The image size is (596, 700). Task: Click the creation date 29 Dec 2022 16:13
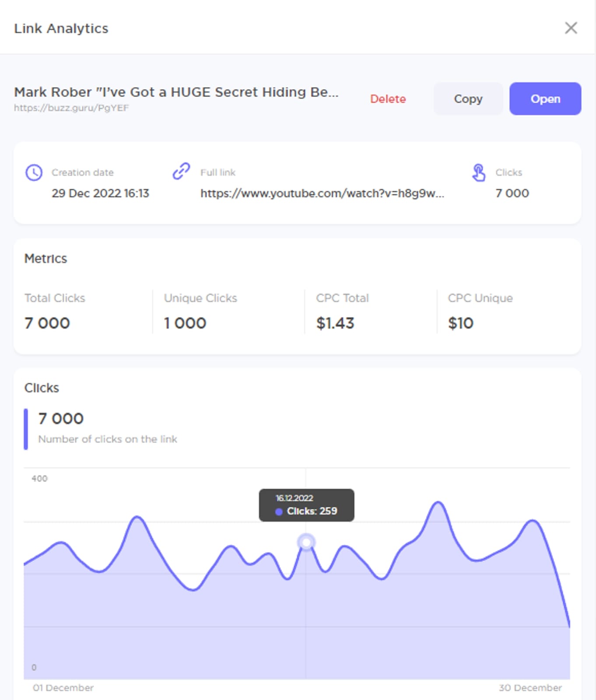coord(100,193)
